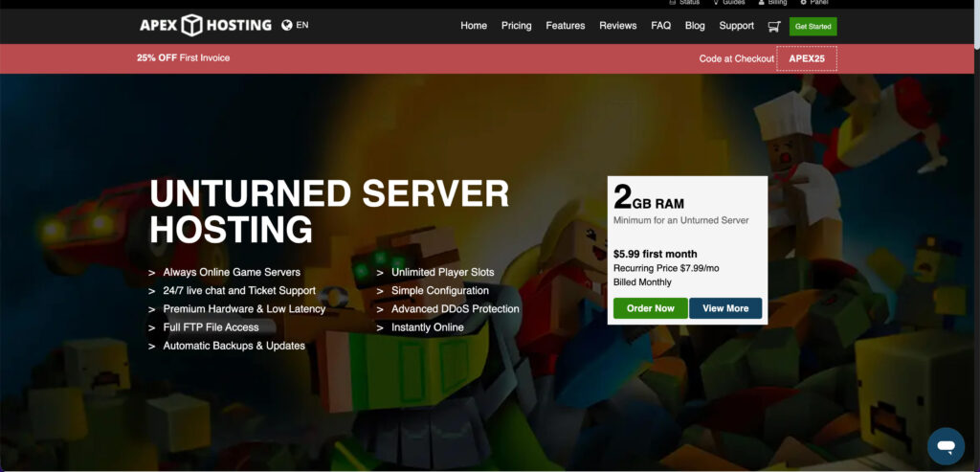980x472 pixels.
Task: Open the Pricing menu item
Action: (x=516, y=26)
